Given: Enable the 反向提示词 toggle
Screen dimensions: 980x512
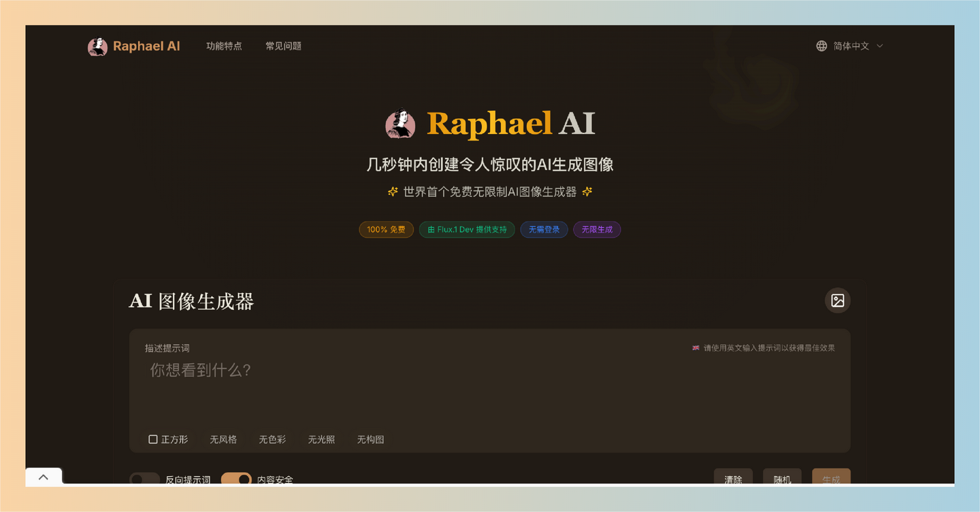Looking at the screenshot, I should coord(144,479).
